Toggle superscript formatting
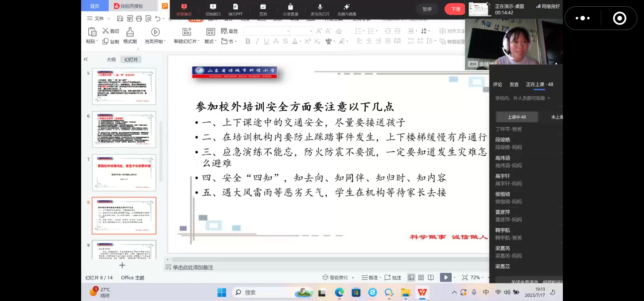Screen dimensions: 644x301 tap(308, 41)
